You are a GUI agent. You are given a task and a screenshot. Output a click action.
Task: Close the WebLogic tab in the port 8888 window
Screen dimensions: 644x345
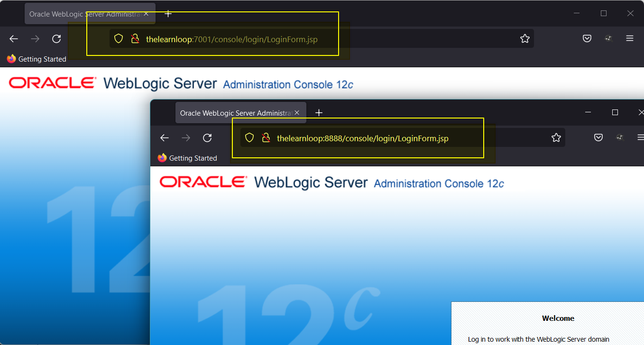(x=297, y=113)
